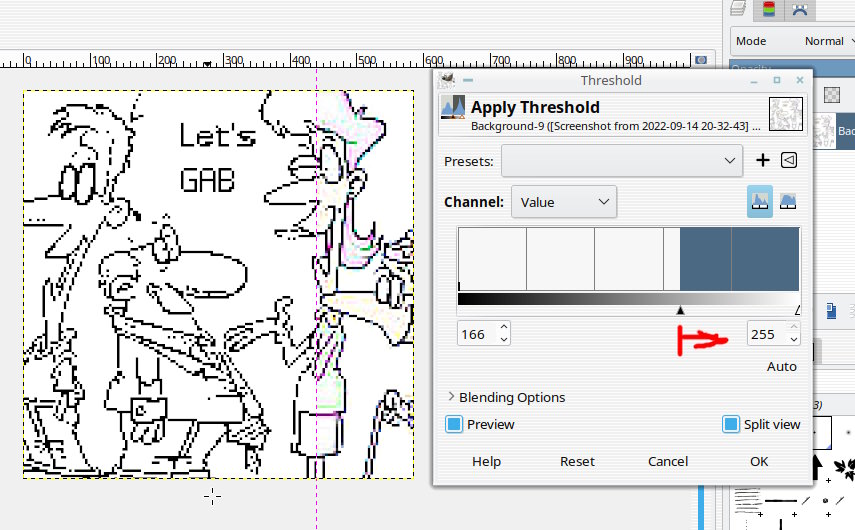This screenshot has height=530, width=855.
Task: Increase the low threshold value 166
Action: 504,327
